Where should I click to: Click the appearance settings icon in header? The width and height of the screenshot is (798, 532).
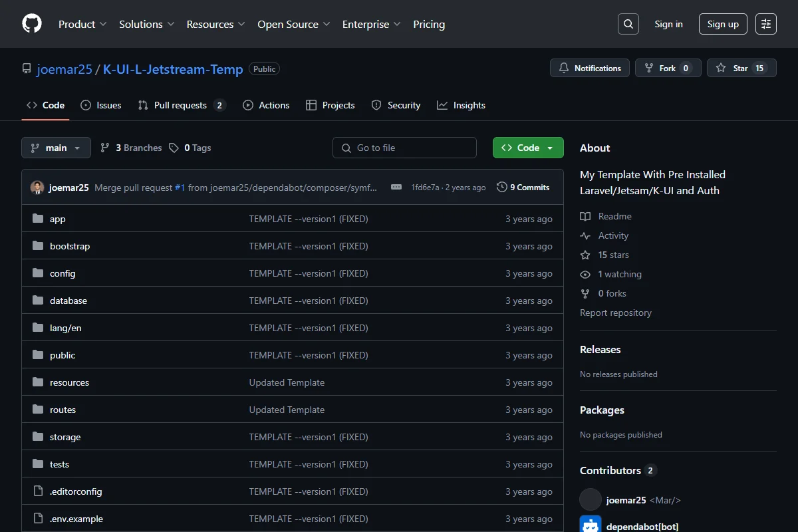[x=766, y=24]
